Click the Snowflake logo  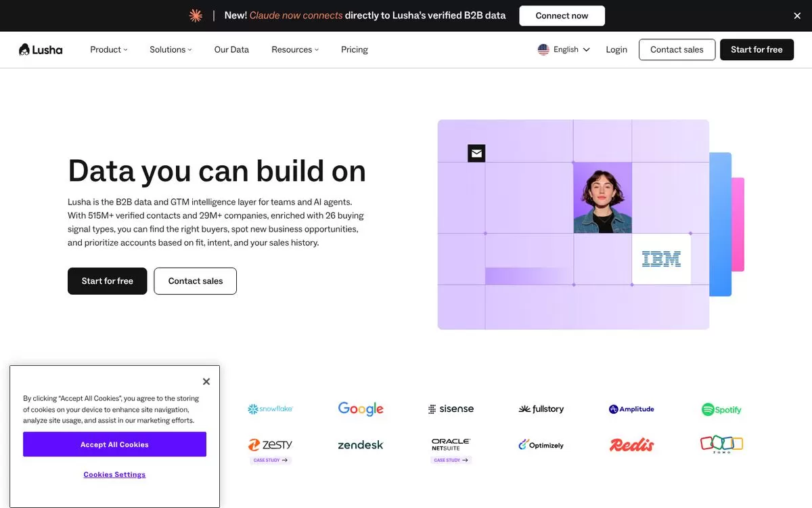coord(270,409)
